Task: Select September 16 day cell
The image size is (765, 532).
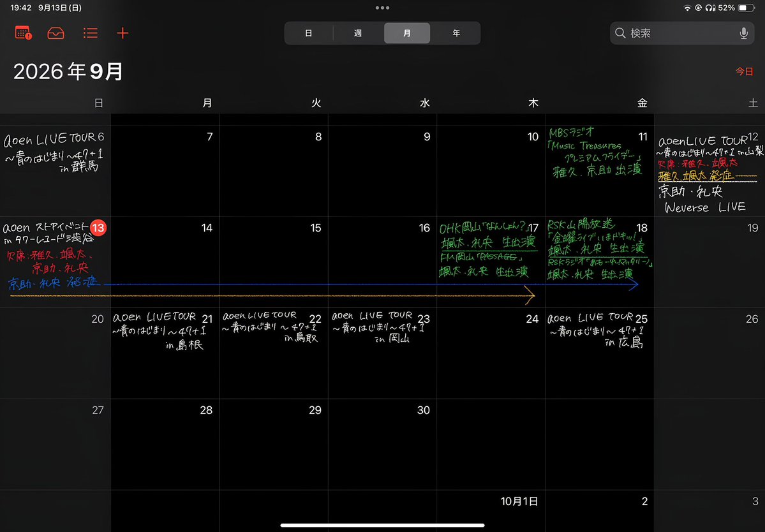Action: (383, 262)
